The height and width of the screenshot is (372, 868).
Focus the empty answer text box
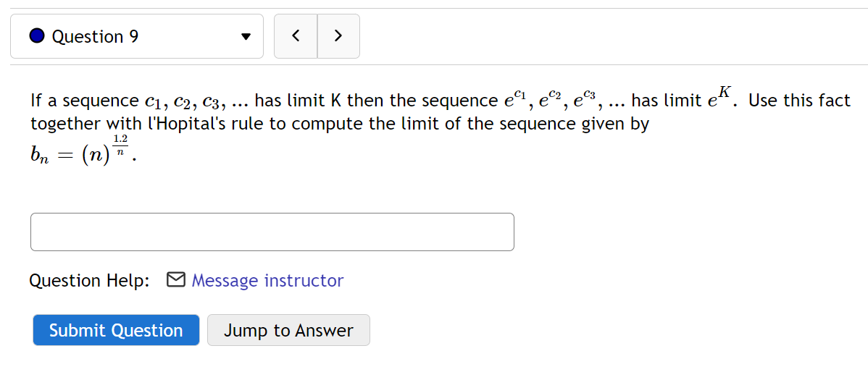point(272,232)
